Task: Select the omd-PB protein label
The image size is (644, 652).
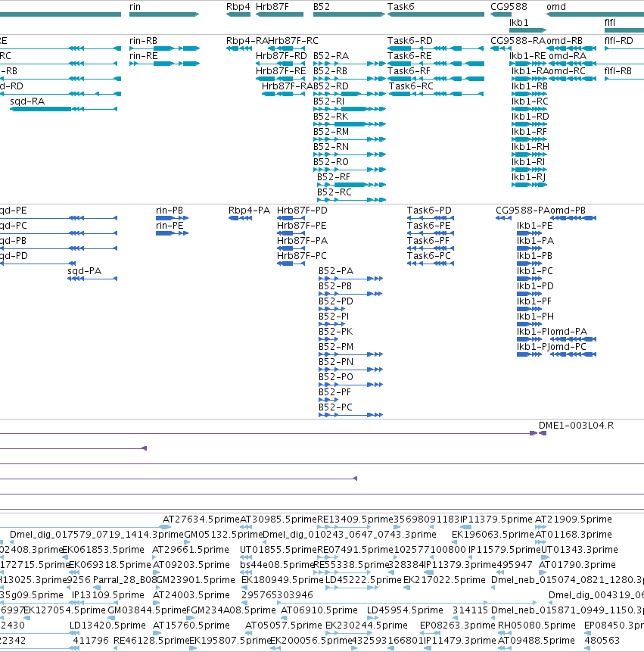Action: (x=568, y=211)
